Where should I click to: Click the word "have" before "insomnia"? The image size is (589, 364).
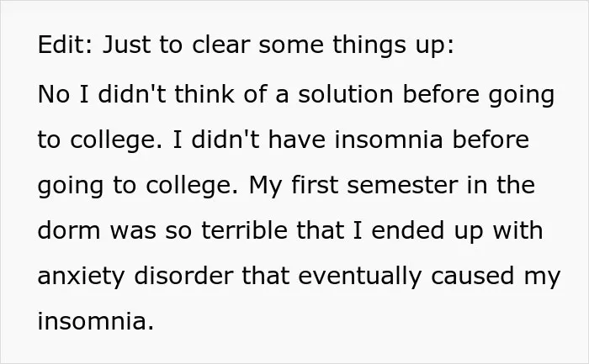297,140
